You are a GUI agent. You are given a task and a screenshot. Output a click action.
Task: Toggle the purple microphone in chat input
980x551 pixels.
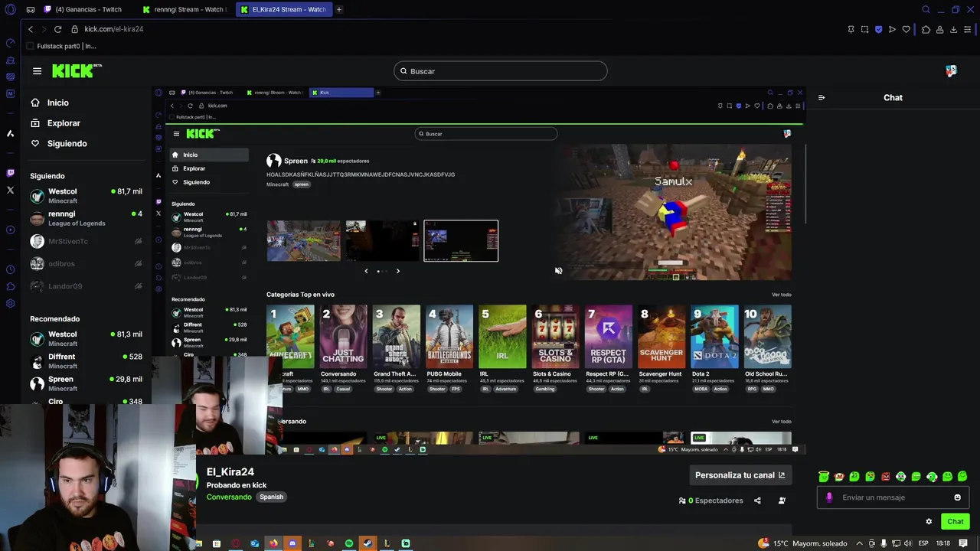pos(829,497)
